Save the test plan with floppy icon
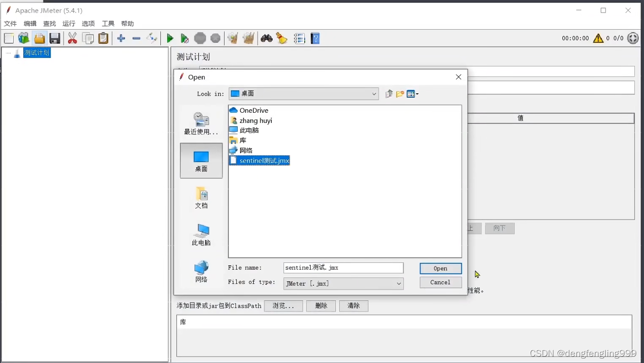 pyautogui.click(x=55, y=38)
